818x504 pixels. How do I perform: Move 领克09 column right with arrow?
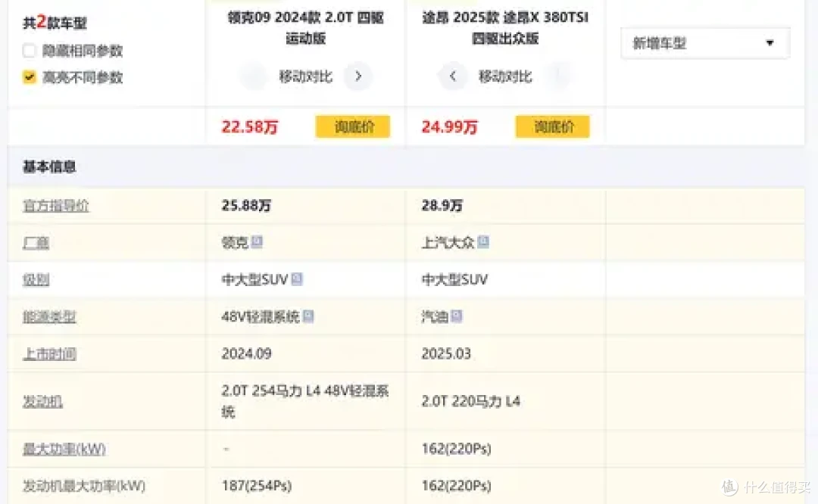click(x=357, y=76)
